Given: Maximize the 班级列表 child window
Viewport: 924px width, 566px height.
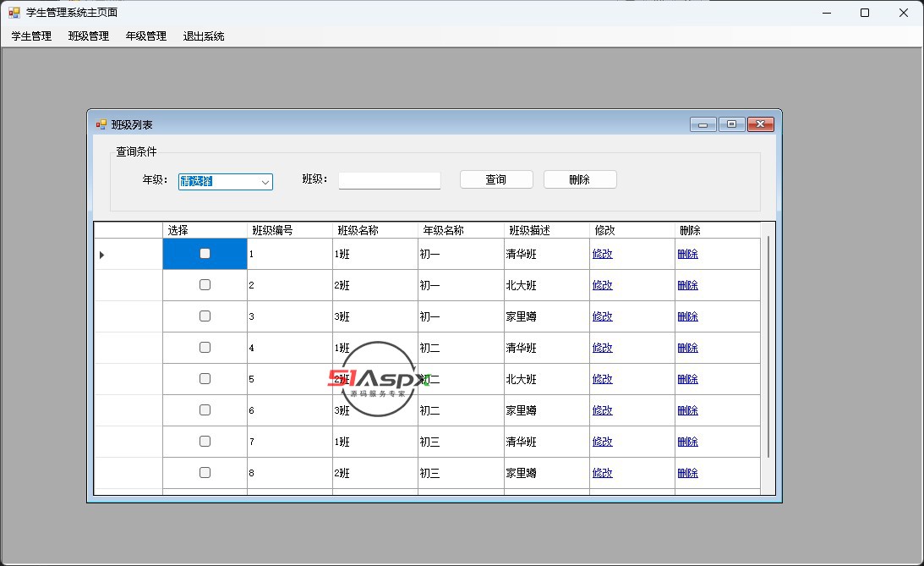Looking at the screenshot, I should coord(731,124).
